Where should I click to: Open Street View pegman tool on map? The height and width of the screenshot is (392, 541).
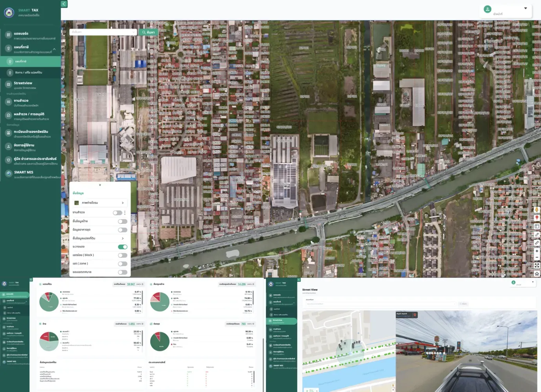point(537,209)
